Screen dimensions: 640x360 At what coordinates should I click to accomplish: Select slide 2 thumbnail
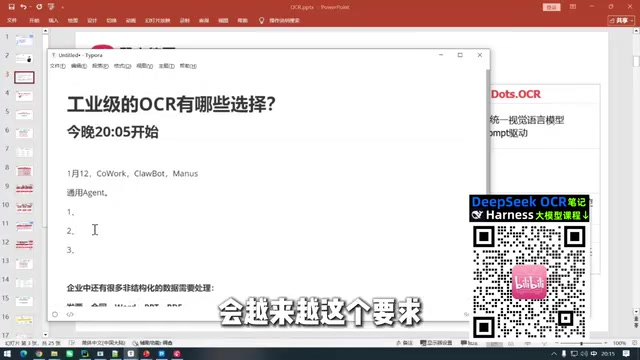coord(24,59)
